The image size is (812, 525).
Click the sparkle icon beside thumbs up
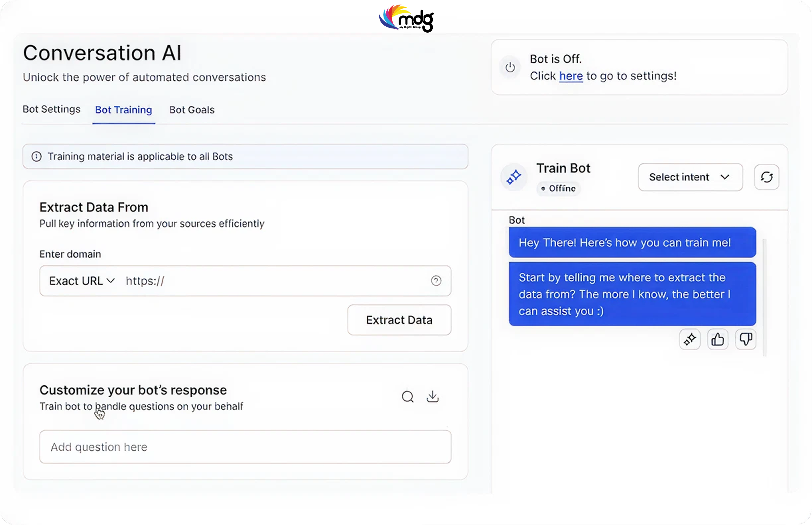pyautogui.click(x=690, y=339)
